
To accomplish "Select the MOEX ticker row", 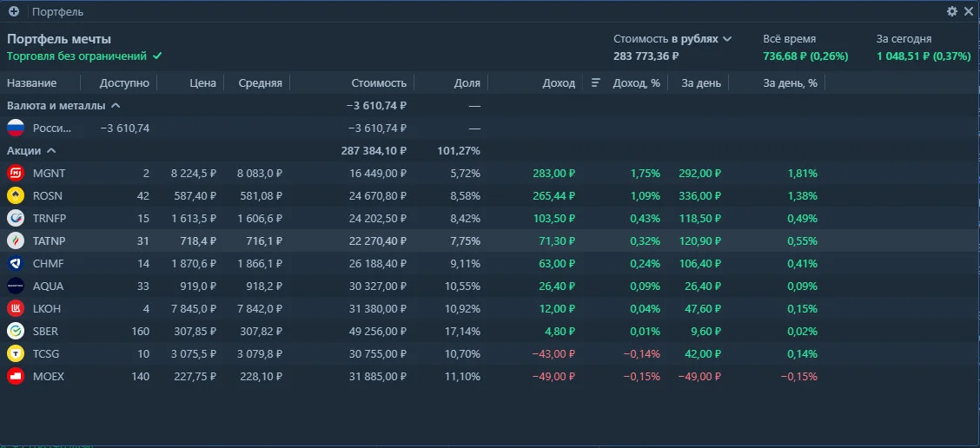I will 490,376.
